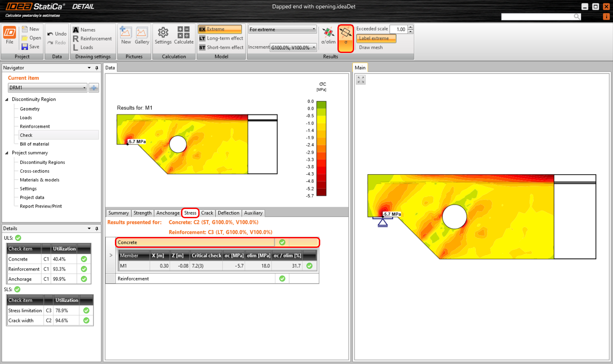Increase the Exceeded scale stepper value
This screenshot has width=613, height=364.
tap(411, 27)
